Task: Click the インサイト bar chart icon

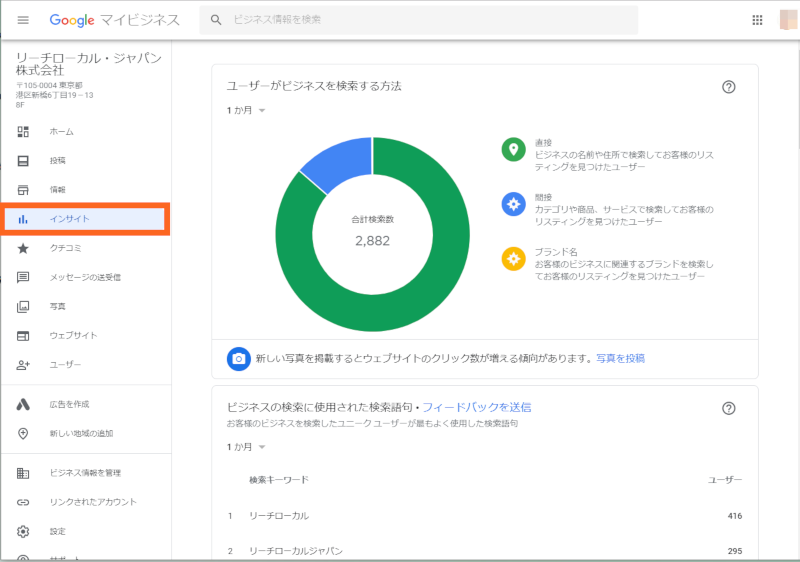Action: (23, 219)
